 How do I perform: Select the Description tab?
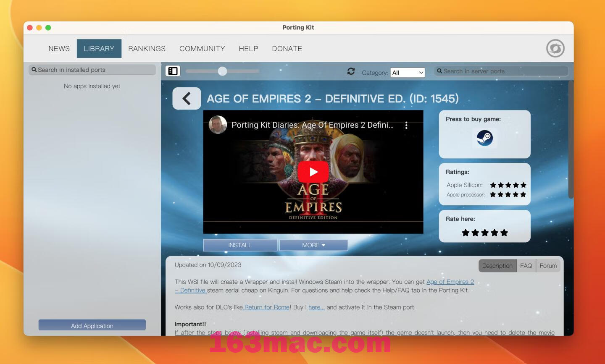pyautogui.click(x=497, y=266)
